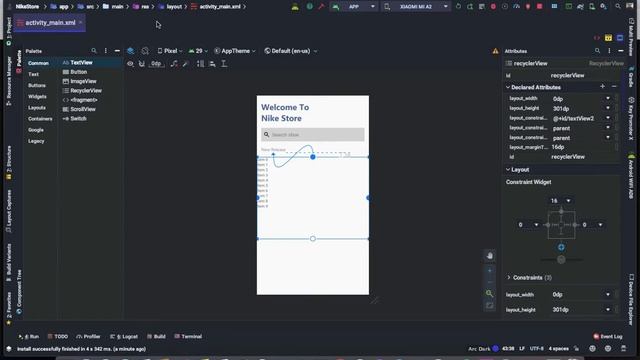Open the Run tool window

point(29,337)
